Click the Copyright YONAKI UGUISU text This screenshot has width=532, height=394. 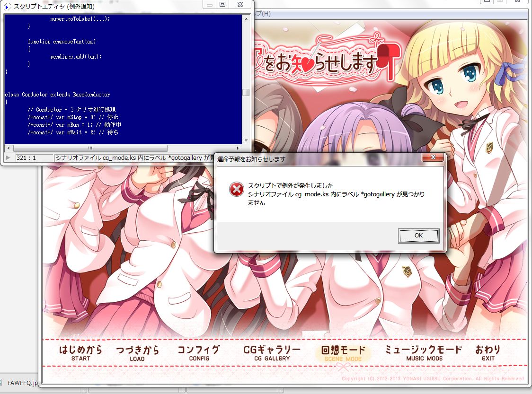point(433,378)
